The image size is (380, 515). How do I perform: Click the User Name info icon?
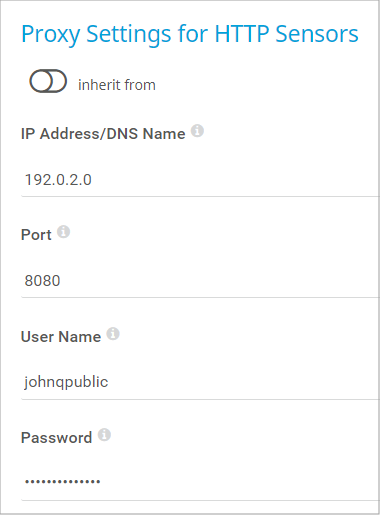(x=113, y=333)
